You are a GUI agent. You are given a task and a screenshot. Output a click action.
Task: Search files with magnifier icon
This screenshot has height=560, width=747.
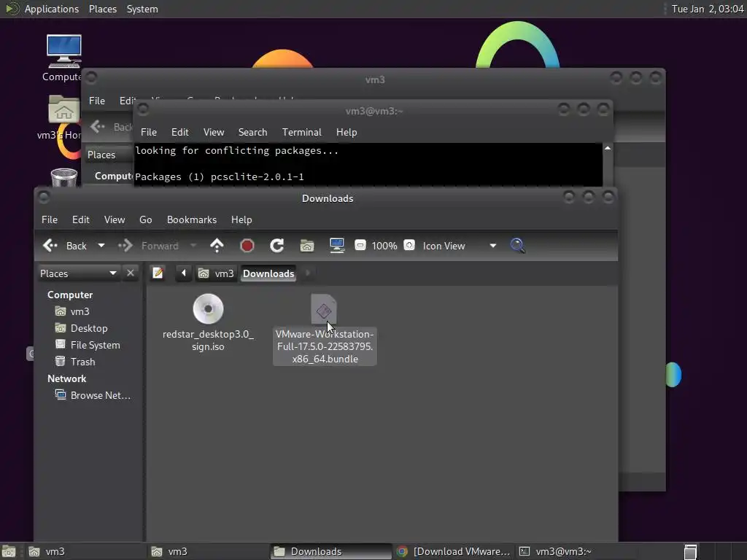[517, 246]
